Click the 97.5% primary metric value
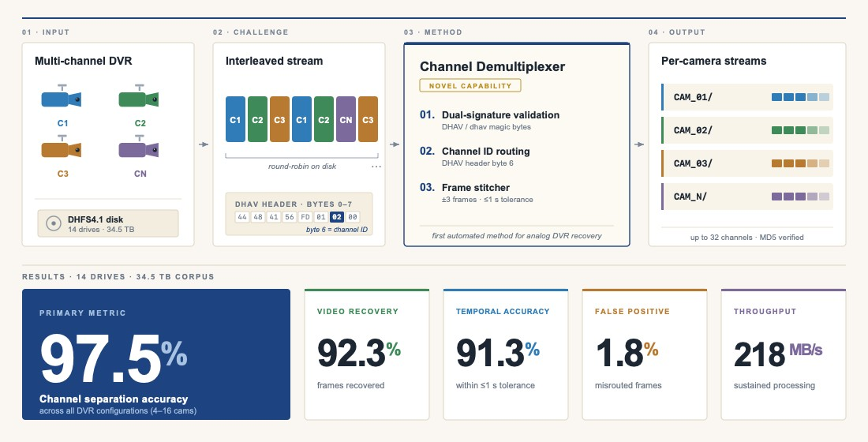The height and width of the screenshot is (442, 868). click(x=114, y=358)
